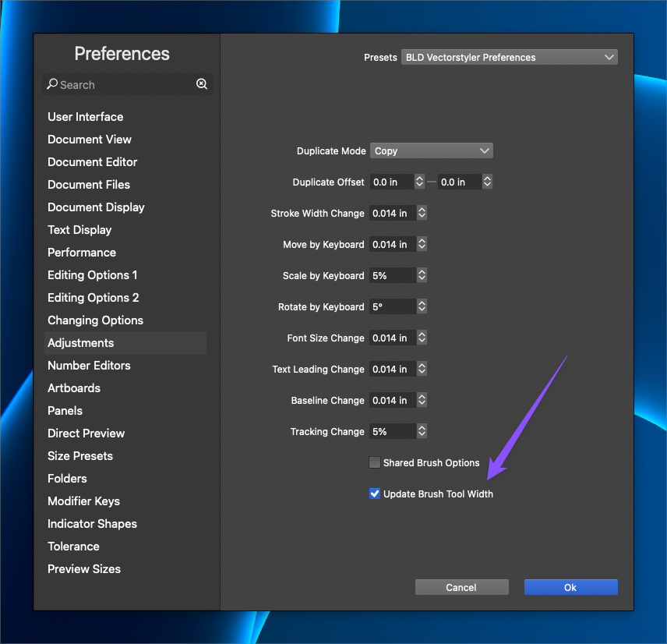Viewport: 667px width, 644px height.
Task: Click the Move by Keyboard stepper arrows
Action: coord(422,244)
